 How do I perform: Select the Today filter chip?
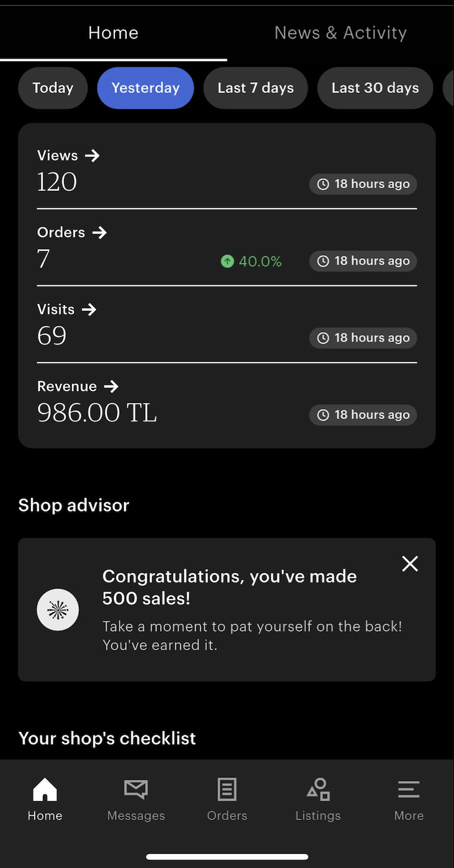(53, 88)
